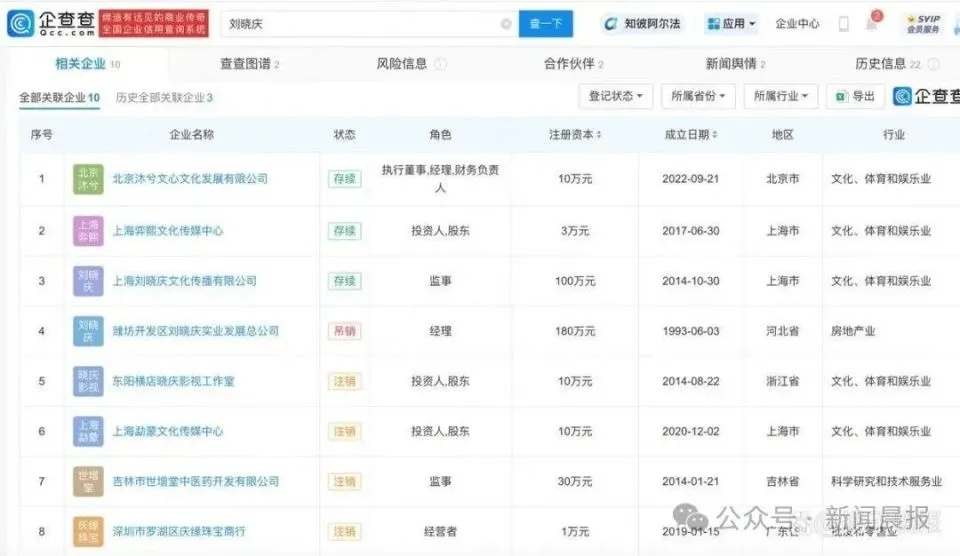Clear the search box with the X icon
Screen dimensions: 960x556
click(x=506, y=24)
